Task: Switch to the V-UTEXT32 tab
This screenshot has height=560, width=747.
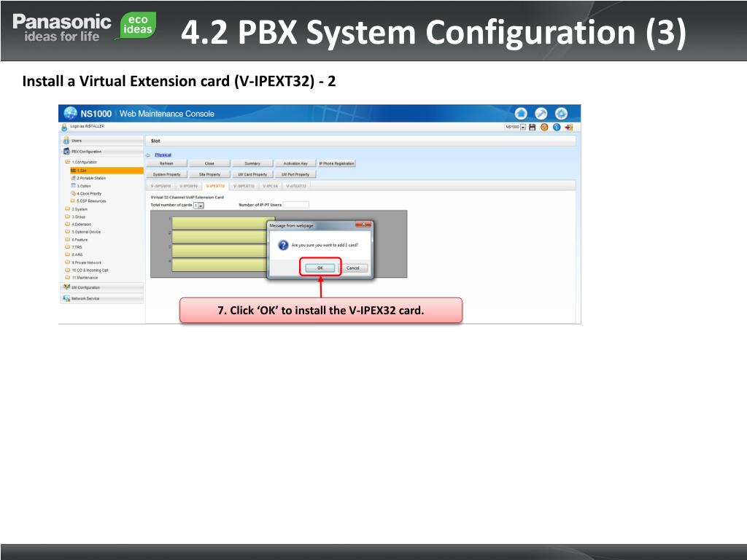Action: click(296, 186)
